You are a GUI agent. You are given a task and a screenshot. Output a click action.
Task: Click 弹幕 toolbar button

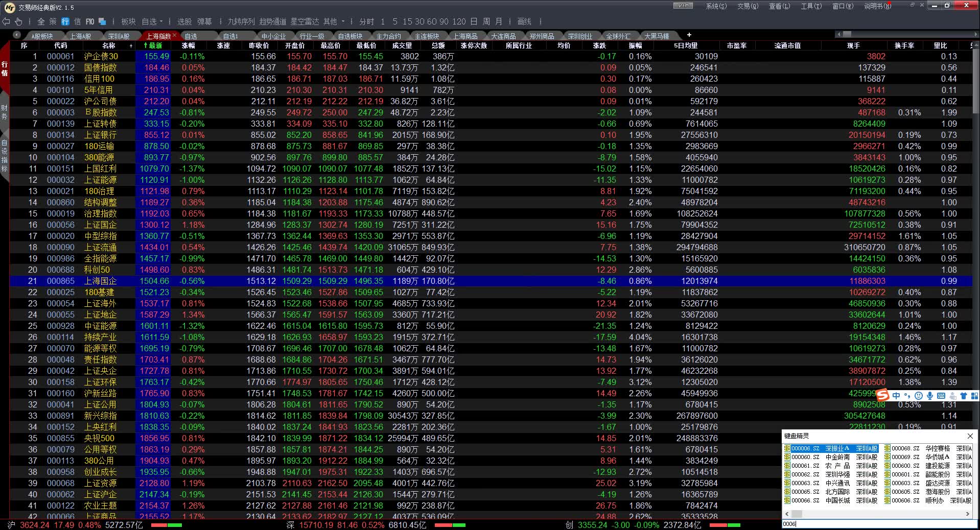[x=204, y=21]
